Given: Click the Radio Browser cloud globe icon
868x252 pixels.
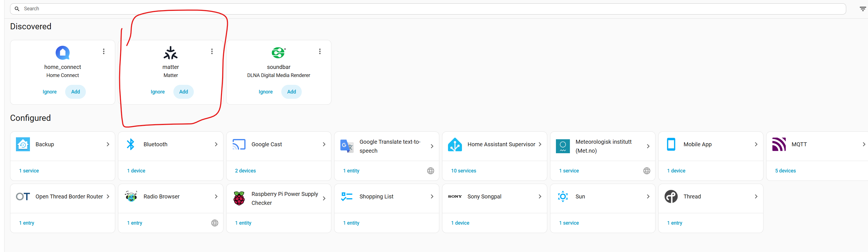Looking at the screenshot, I should pos(215,223).
